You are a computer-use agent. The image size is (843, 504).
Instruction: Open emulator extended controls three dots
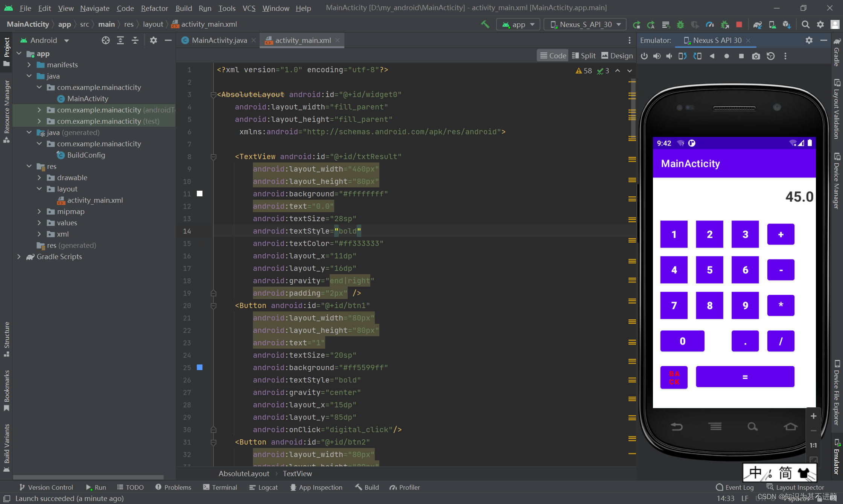click(x=785, y=56)
